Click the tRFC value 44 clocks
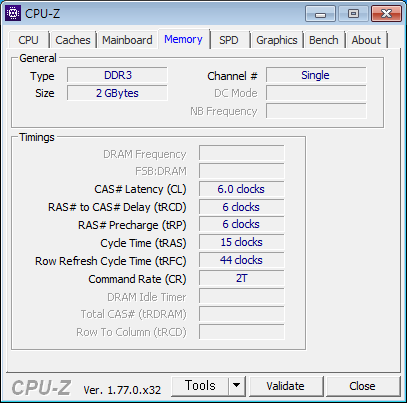This screenshot has height=403, width=407. [x=242, y=260]
